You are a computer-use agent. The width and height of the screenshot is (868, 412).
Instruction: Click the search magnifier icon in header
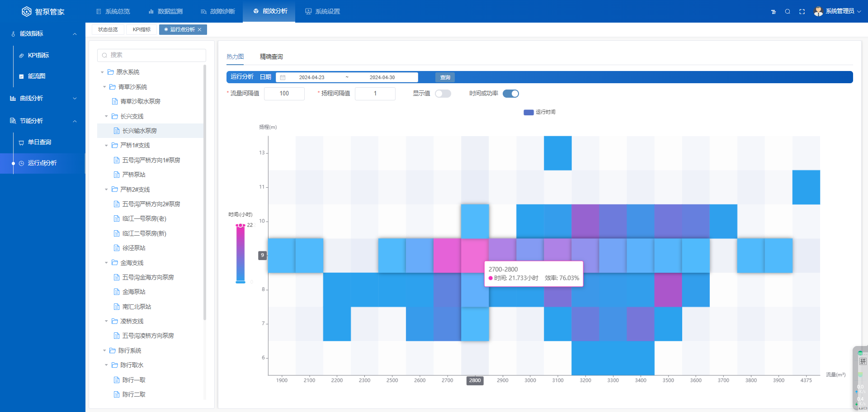click(x=788, y=12)
